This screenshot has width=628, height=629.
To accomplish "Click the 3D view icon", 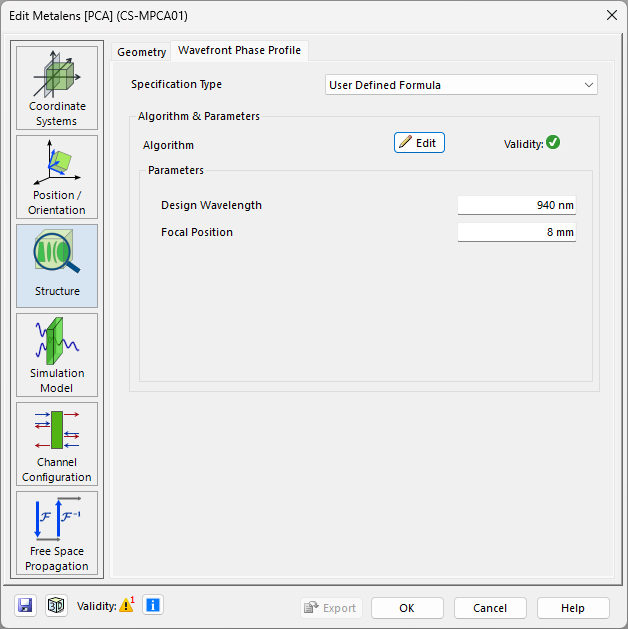I will 56,605.
